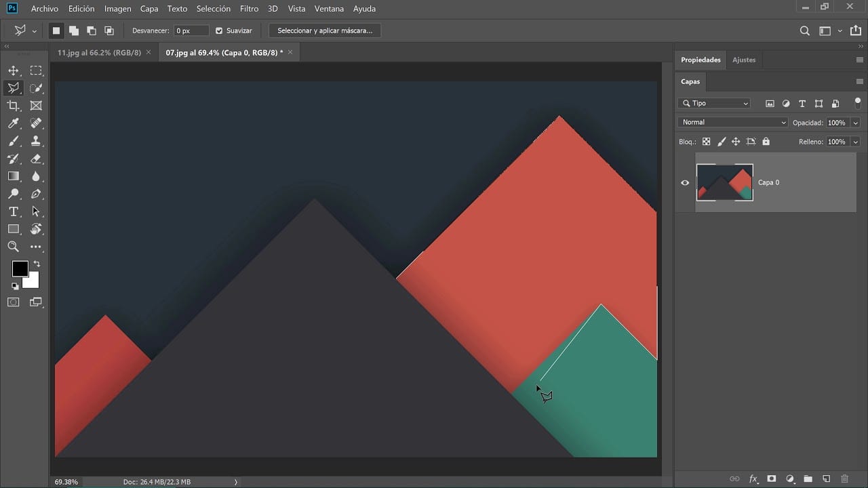Filter layers by pixel layers
868x488 pixels.
770,104
